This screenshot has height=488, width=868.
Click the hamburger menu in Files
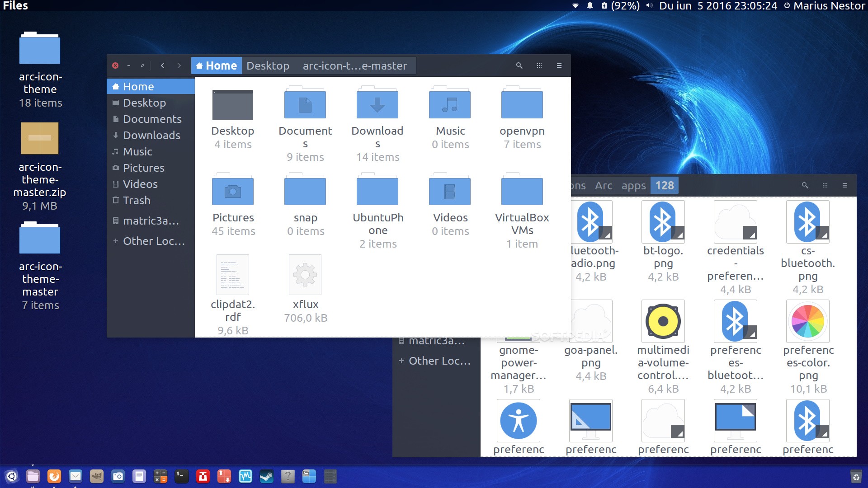click(x=559, y=66)
